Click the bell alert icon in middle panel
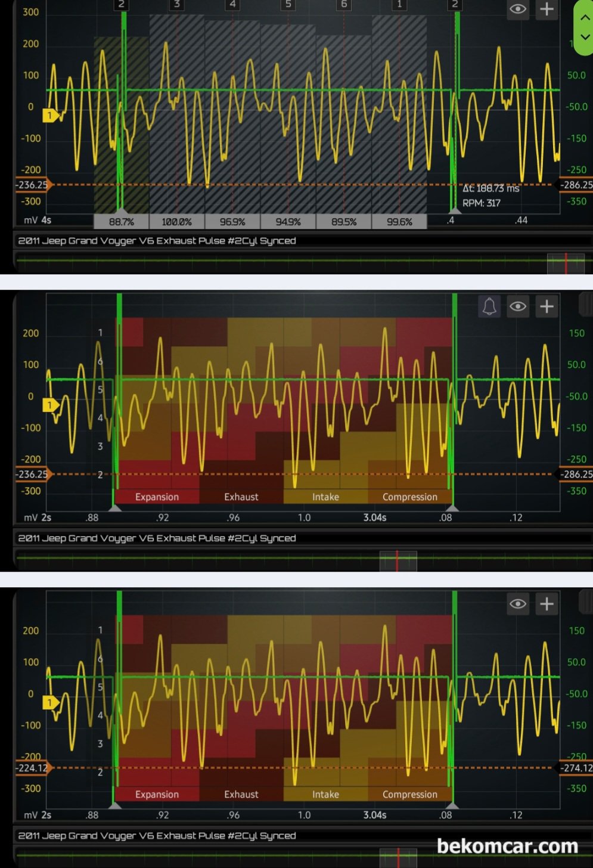The image size is (593, 868). (489, 306)
